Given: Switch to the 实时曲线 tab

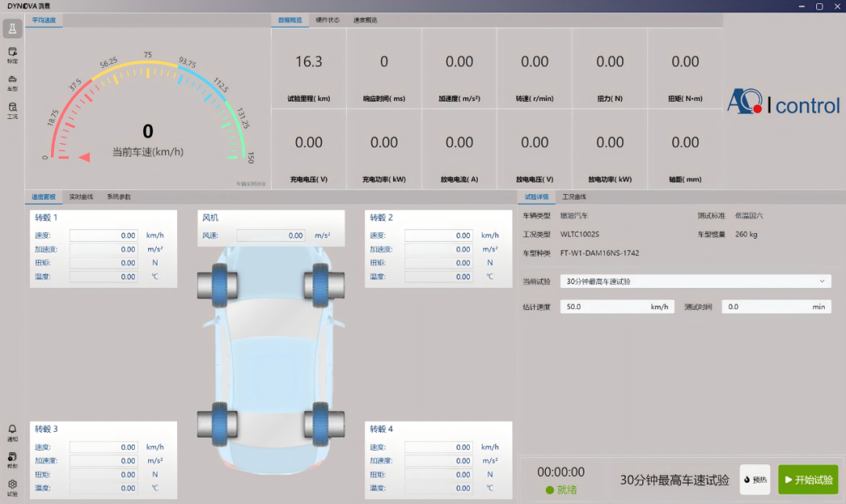Looking at the screenshot, I should point(81,196).
